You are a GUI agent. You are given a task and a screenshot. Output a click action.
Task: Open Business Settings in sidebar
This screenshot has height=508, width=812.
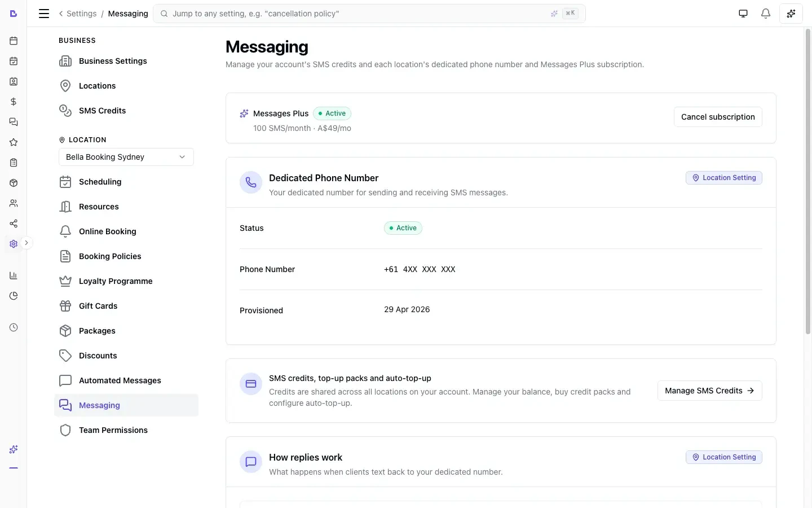pos(126,61)
